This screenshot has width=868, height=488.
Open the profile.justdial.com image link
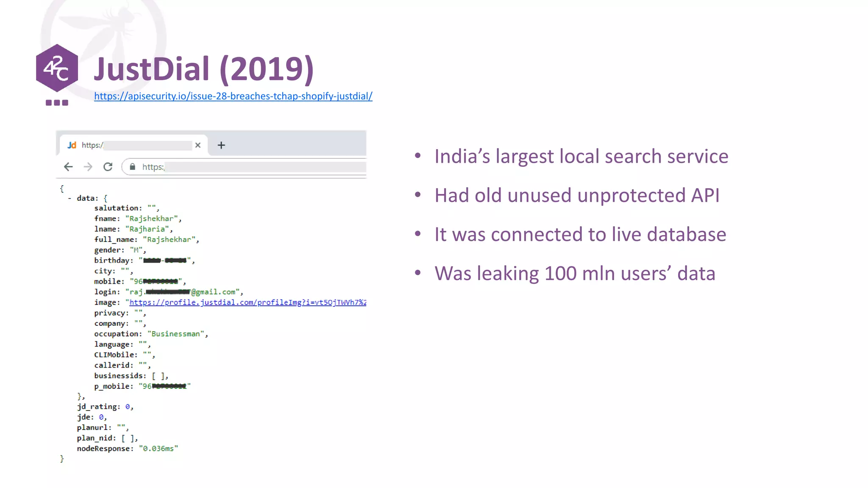248,302
